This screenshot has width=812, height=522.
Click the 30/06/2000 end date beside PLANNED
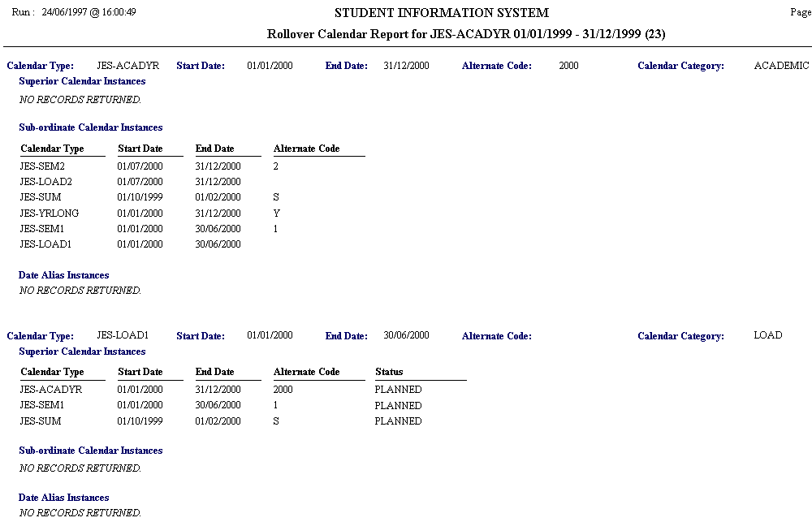[218, 405]
